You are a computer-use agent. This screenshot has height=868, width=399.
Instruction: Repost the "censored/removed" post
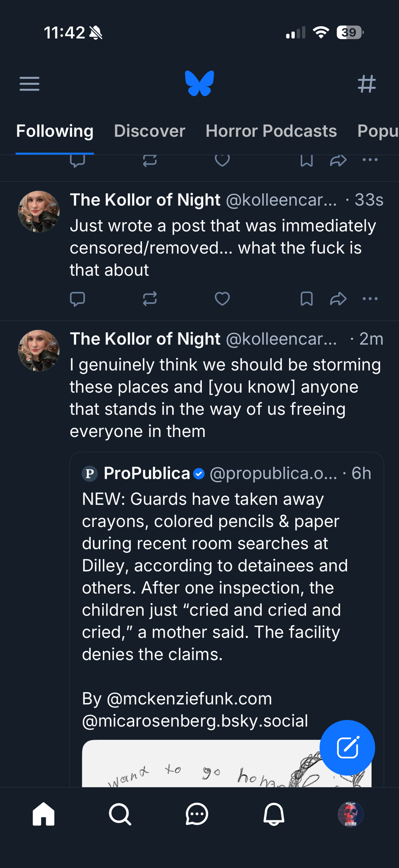(150, 299)
